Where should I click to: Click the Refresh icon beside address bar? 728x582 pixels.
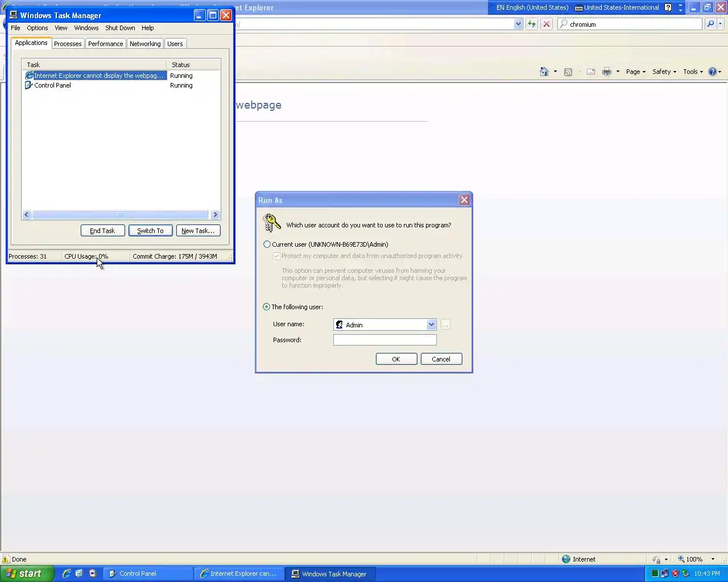click(532, 24)
